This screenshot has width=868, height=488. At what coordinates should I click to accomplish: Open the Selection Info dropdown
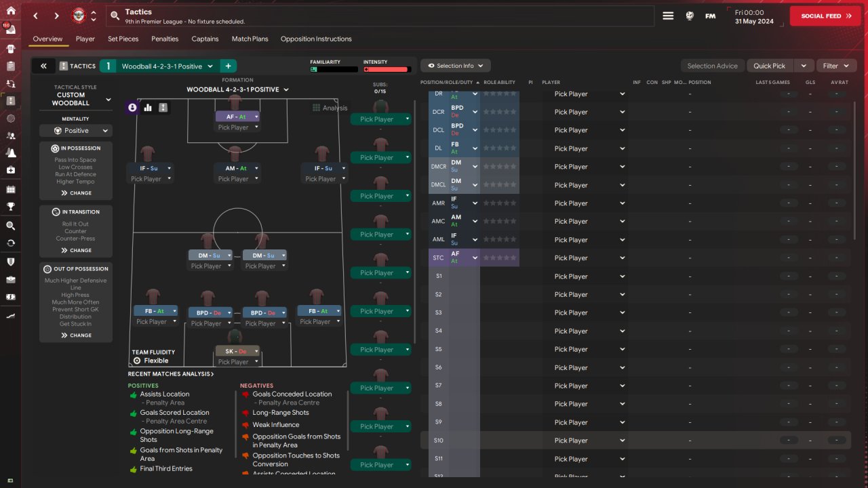(x=455, y=66)
